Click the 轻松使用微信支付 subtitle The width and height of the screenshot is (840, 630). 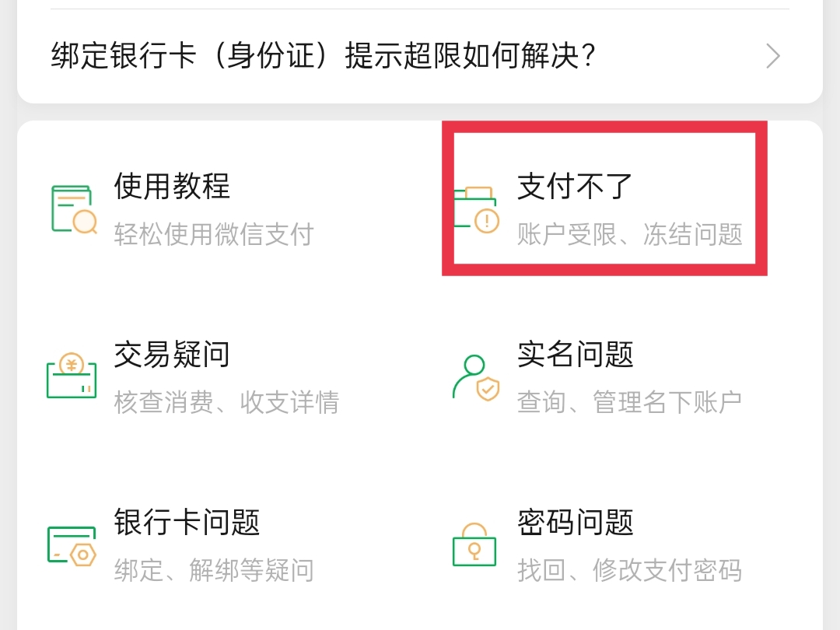tap(214, 234)
